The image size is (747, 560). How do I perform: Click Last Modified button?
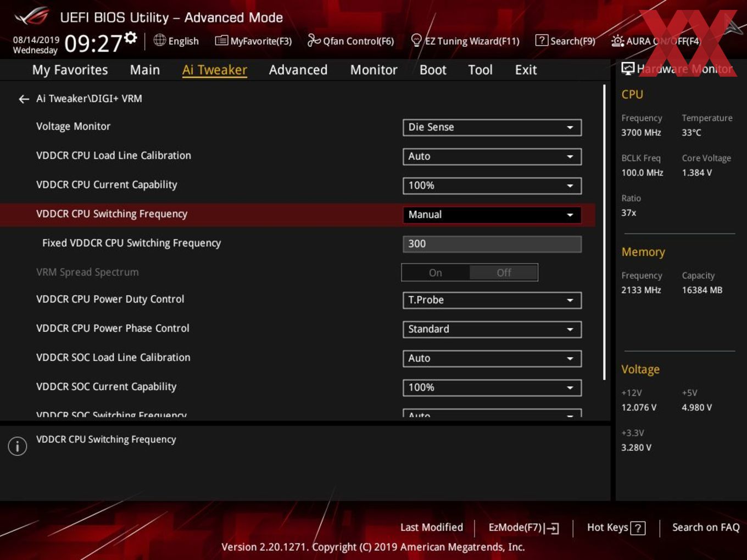tap(432, 528)
